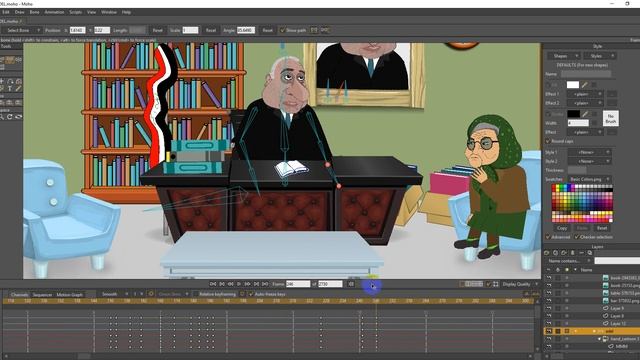The height and width of the screenshot is (360, 640).
Task: Select the Rotate Workspace tool
Action: [10, 117]
